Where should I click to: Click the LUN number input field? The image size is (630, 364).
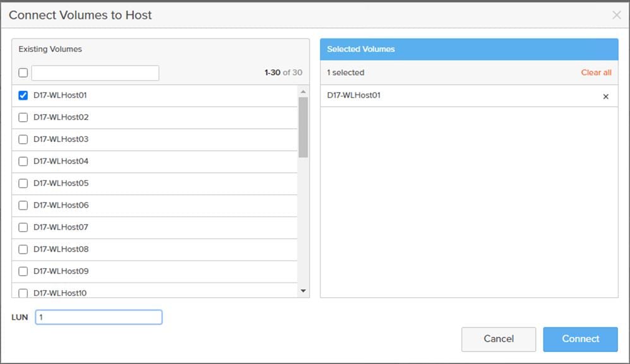tap(98, 317)
